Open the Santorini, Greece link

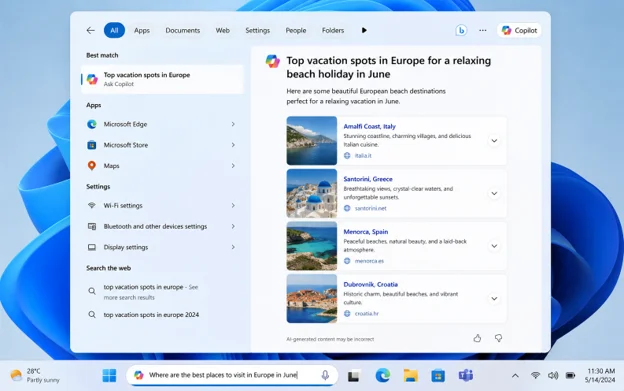point(368,179)
